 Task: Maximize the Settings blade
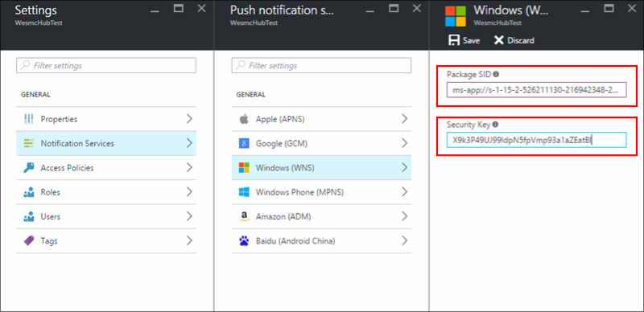click(x=179, y=8)
